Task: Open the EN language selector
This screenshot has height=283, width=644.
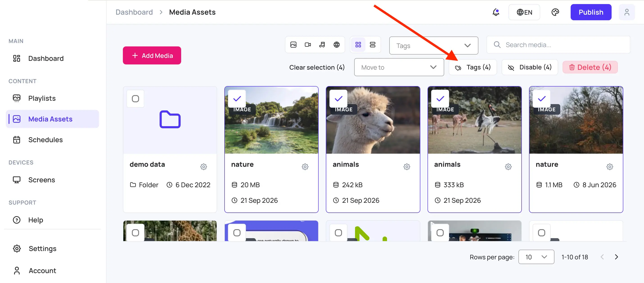Action: tap(524, 12)
